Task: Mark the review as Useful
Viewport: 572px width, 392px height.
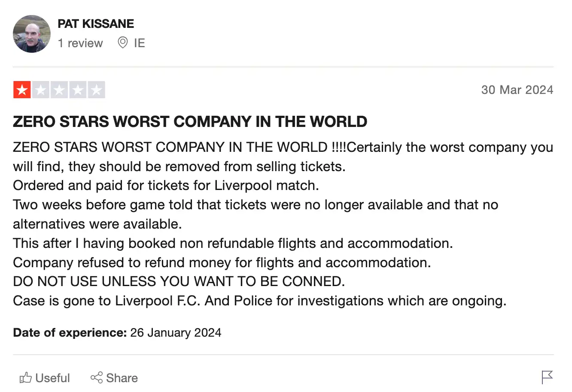Action: [x=45, y=377]
